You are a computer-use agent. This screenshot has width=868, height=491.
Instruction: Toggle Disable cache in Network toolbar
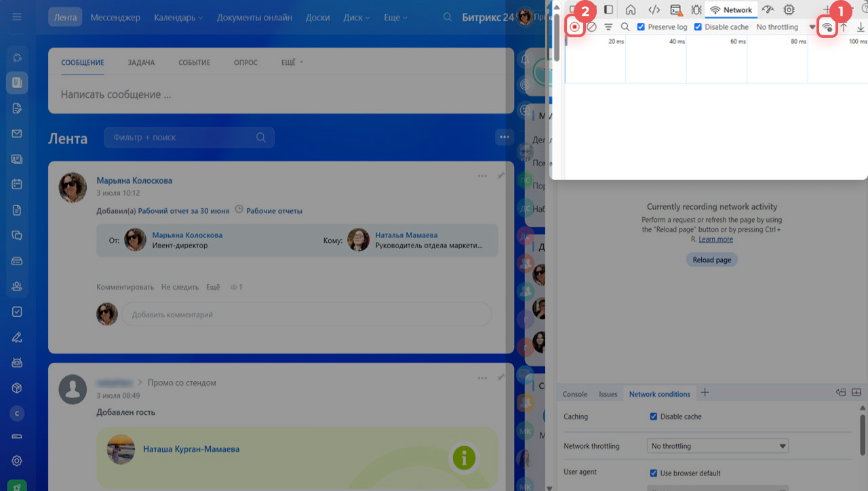point(698,27)
